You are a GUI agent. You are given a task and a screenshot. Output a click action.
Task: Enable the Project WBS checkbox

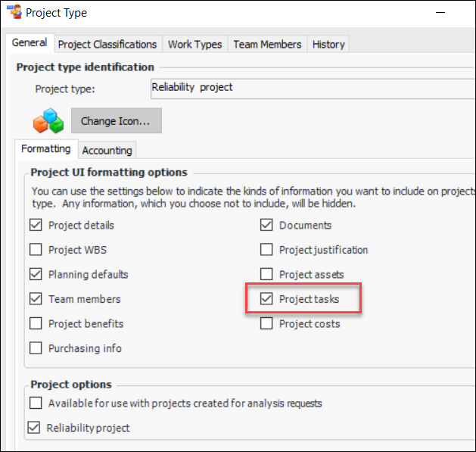(x=36, y=250)
